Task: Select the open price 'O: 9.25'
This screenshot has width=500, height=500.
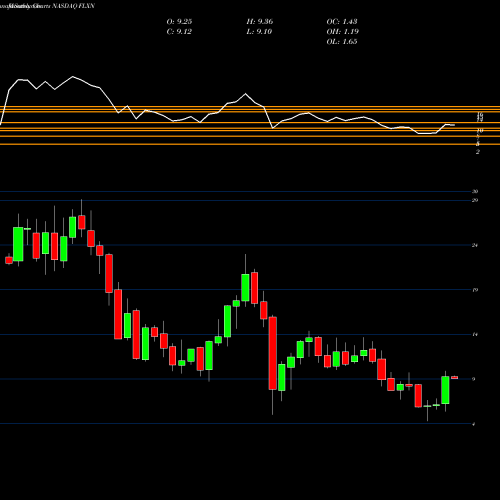Action: tap(179, 22)
